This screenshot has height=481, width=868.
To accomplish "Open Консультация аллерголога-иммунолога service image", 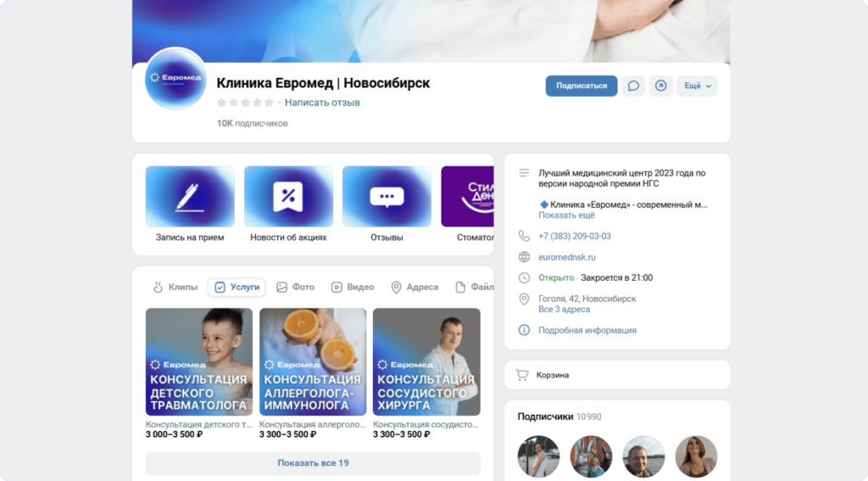I will pyautogui.click(x=313, y=362).
